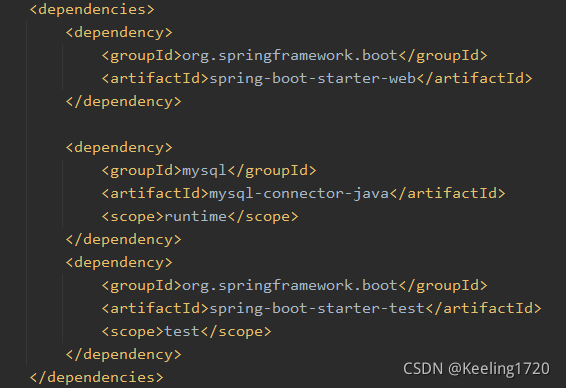Click the spring-boot-starter-test artifactId line
This screenshot has height=388, width=566.
tap(321, 309)
